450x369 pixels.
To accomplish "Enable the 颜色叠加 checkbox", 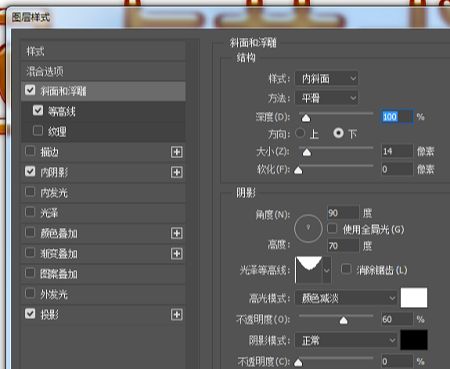I will 30,232.
